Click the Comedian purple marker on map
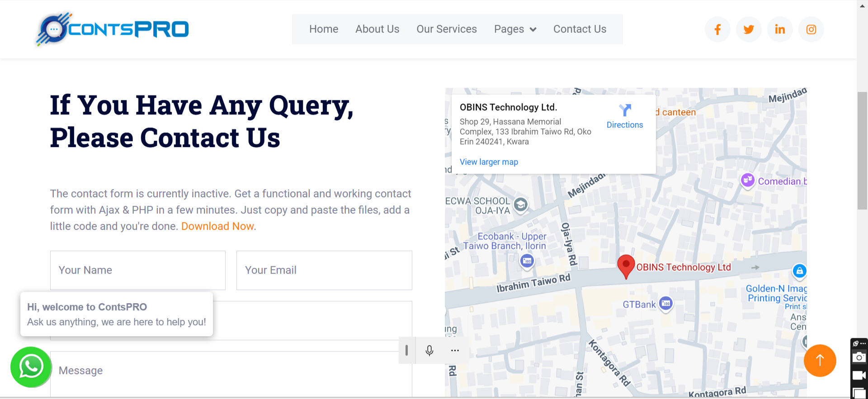 coord(748,180)
